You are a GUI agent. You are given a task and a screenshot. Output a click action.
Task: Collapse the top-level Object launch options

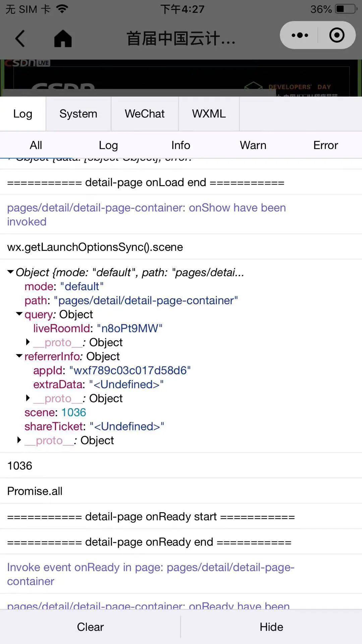[11, 272]
